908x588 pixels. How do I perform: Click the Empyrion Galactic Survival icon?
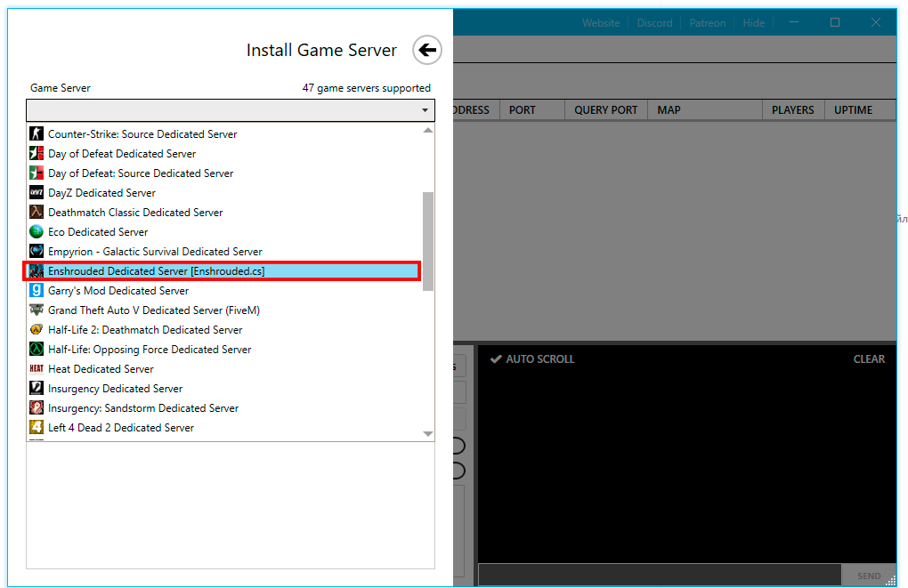coord(36,251)
